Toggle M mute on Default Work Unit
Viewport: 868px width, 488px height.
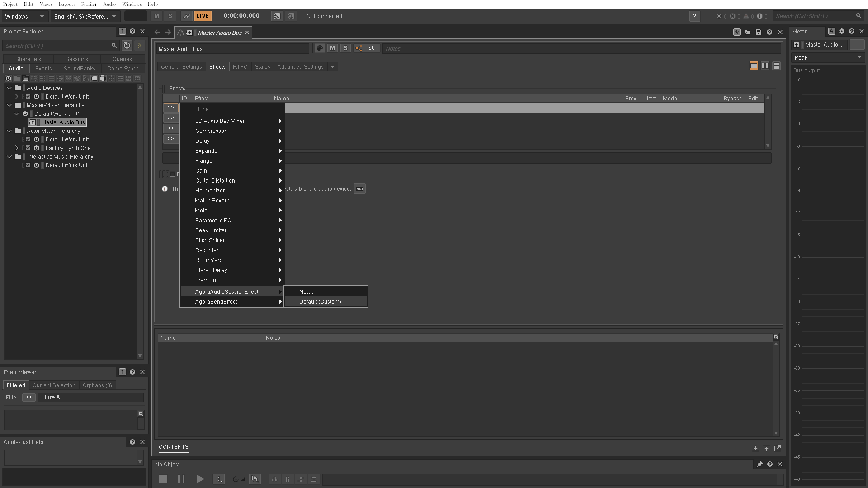pyautogui.click(x=28, y=96)
